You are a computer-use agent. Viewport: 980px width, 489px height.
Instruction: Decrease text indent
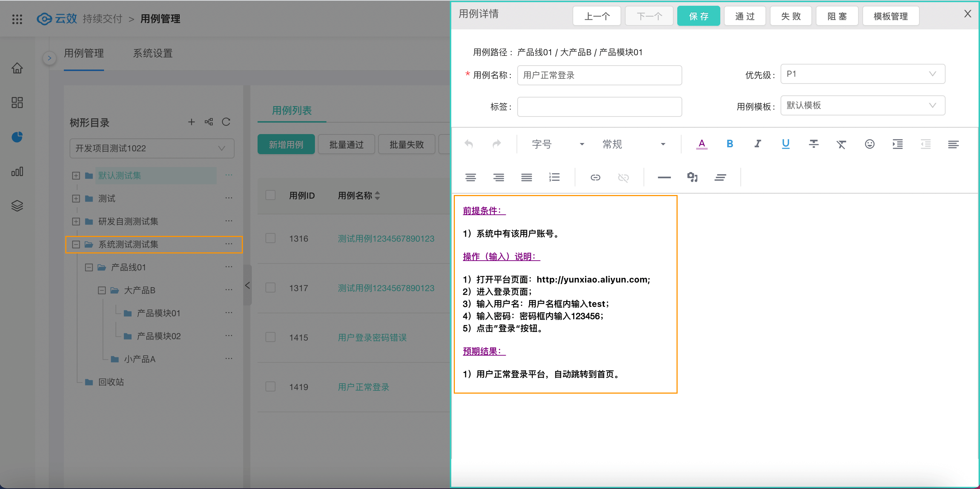(x=925, y=144)
